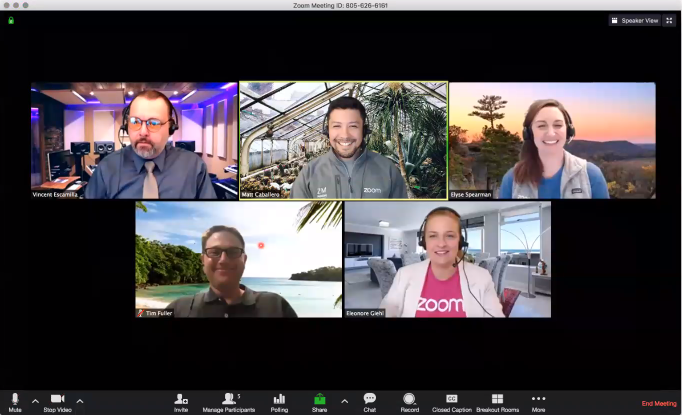Close the Zoom window

(7, 5)
